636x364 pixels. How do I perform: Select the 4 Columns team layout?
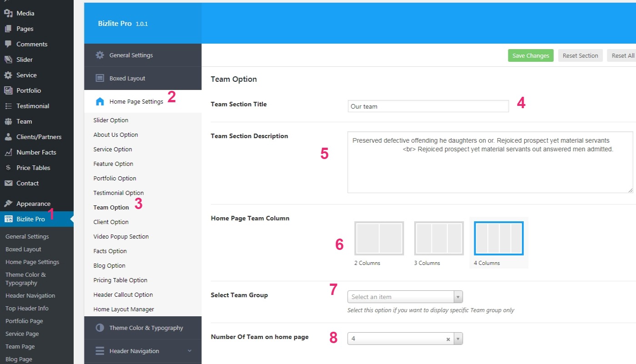(x=499, y=238)
